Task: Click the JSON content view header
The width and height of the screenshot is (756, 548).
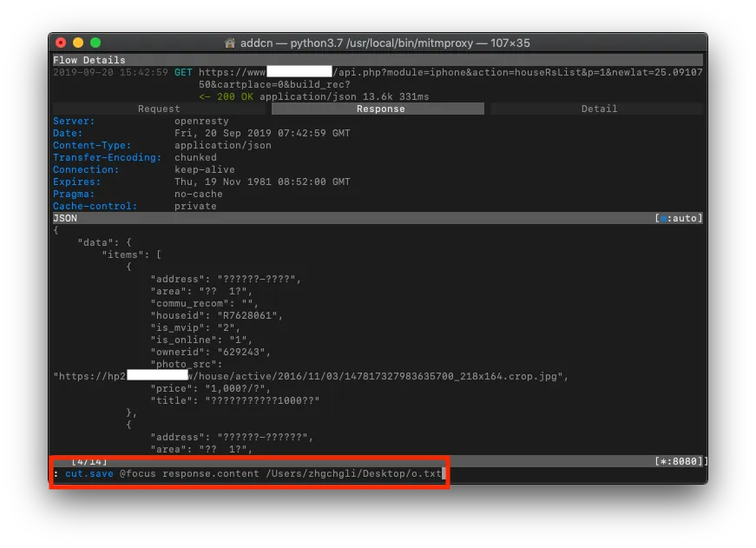Action: [x=65, y=218]
